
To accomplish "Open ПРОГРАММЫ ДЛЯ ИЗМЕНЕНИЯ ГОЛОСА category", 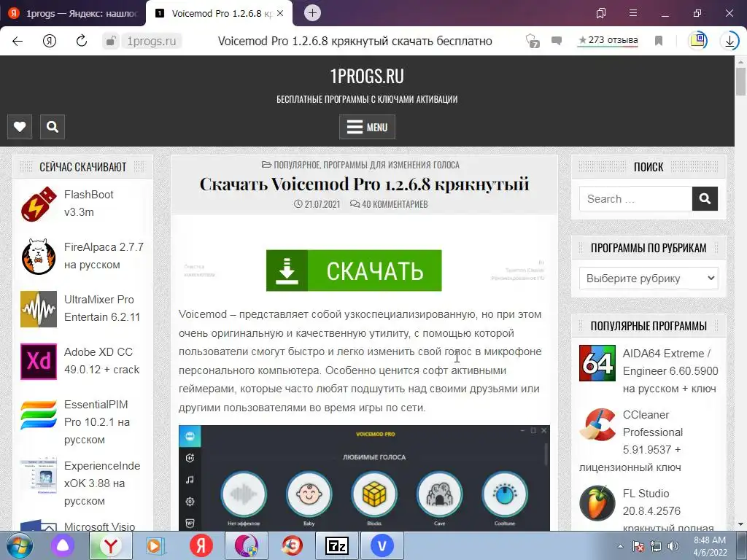I will coord(392,165).
